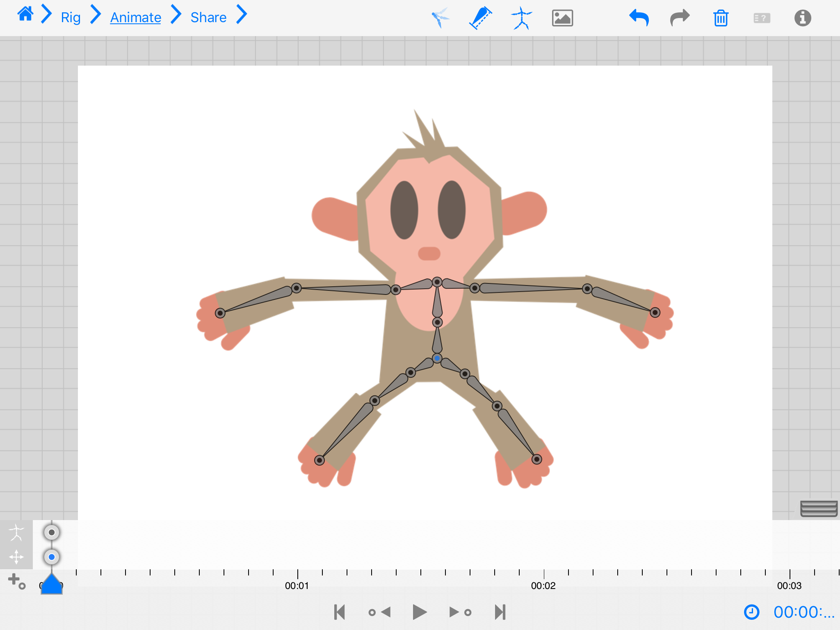Toggle the skeleton figure display icon
Screen dimensions: 840x630
point(521,18)
